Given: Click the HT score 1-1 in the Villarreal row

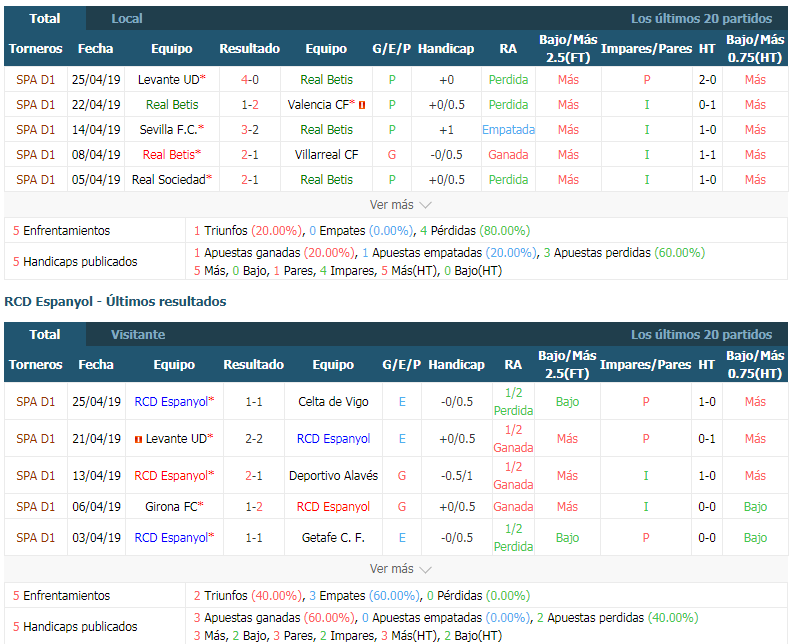Looking at the screenshot, I should 707,155.
